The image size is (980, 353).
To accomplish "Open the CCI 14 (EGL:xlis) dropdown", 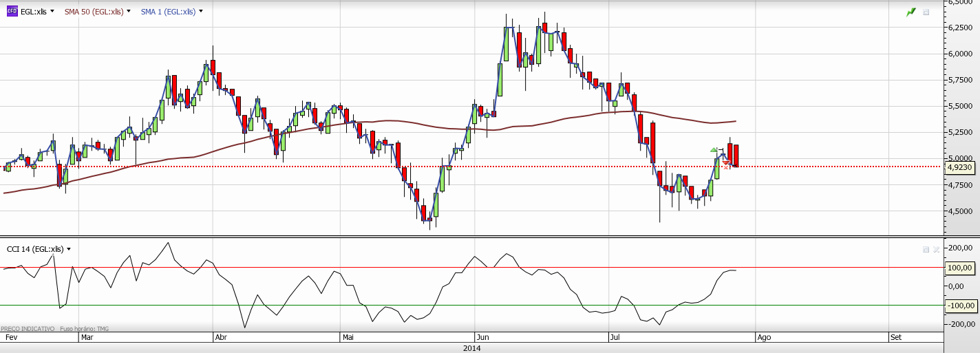I will [69, 249].
